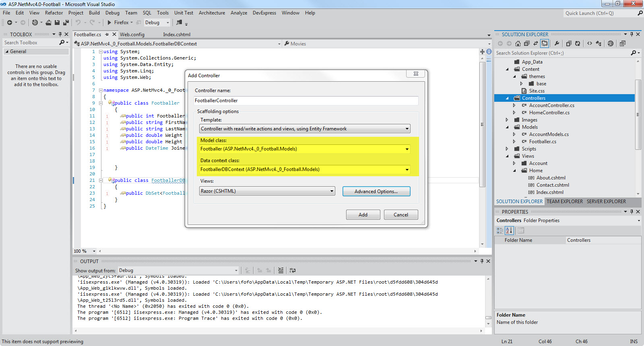Click the Sync with Active Document icon
Screen dimensions: 644x346
point(536,43)
